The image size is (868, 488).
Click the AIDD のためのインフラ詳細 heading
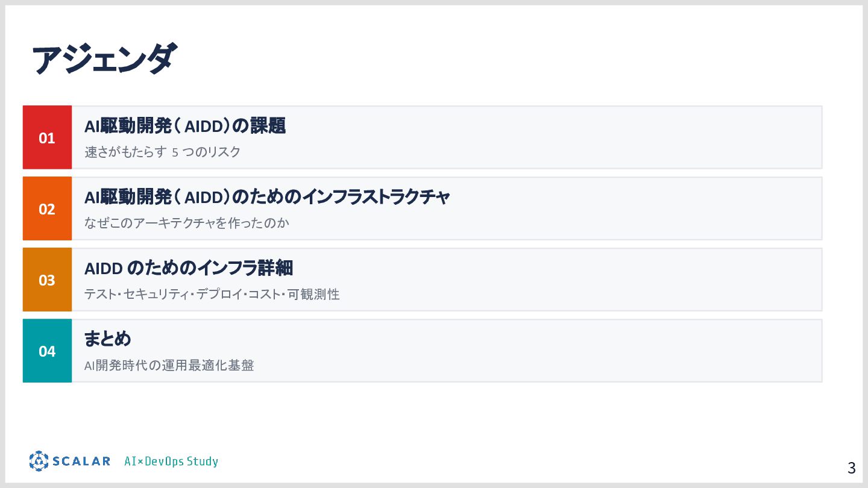coord(188,268)
